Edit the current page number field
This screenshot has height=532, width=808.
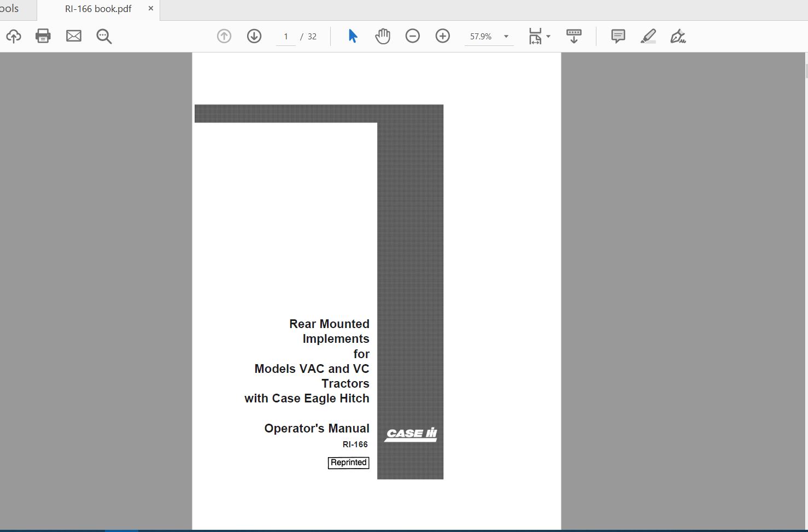tap(285, 37)
